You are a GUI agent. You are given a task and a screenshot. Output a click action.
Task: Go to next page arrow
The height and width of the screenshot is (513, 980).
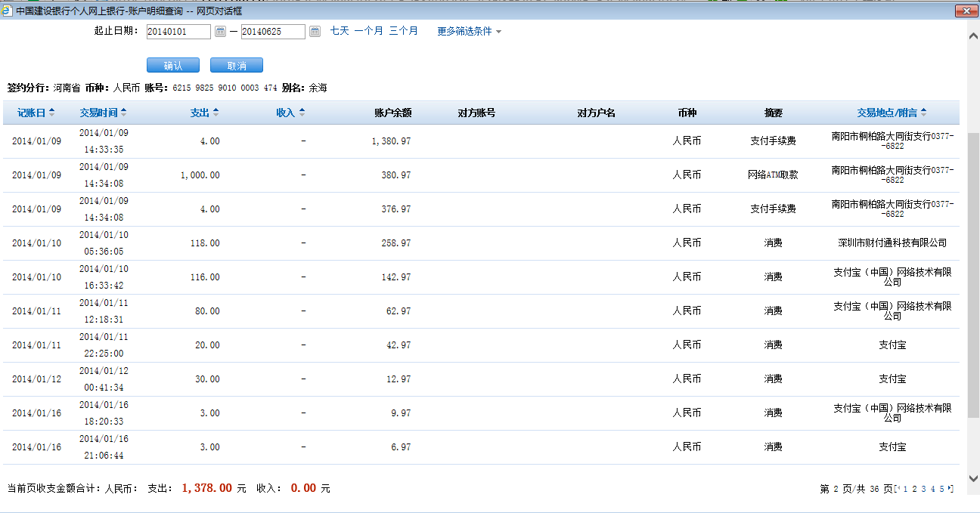point(951,489)
